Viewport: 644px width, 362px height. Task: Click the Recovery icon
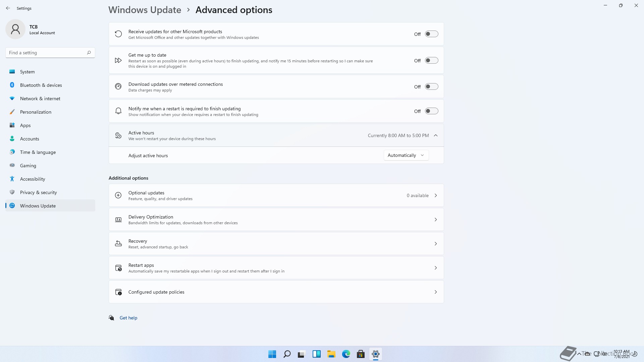(118, 244)
